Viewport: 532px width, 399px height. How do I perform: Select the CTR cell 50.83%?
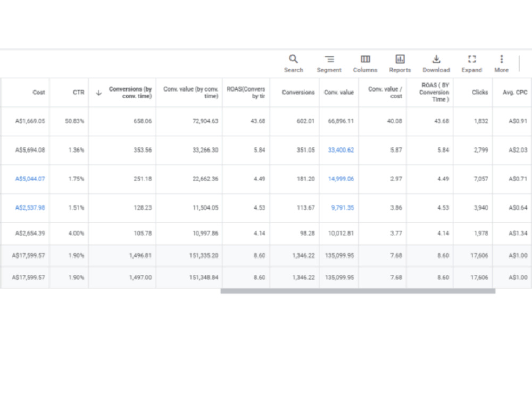click(x=74, y=121)
